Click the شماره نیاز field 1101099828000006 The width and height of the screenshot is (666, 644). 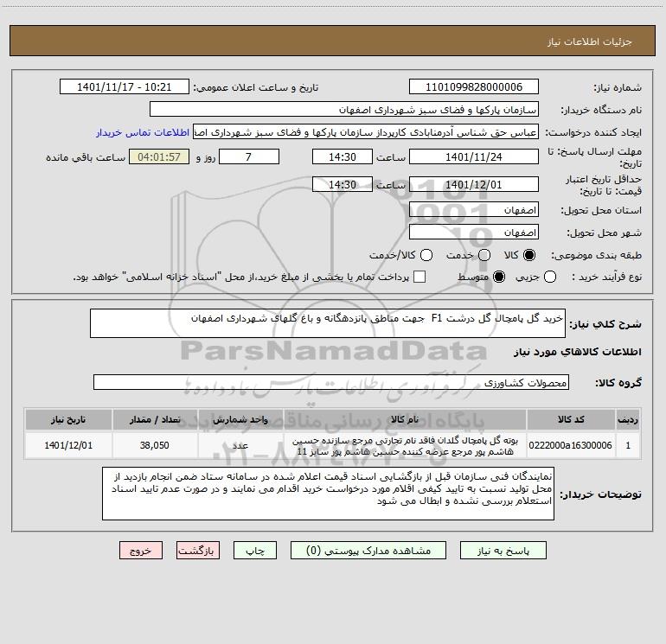point(474,87)
